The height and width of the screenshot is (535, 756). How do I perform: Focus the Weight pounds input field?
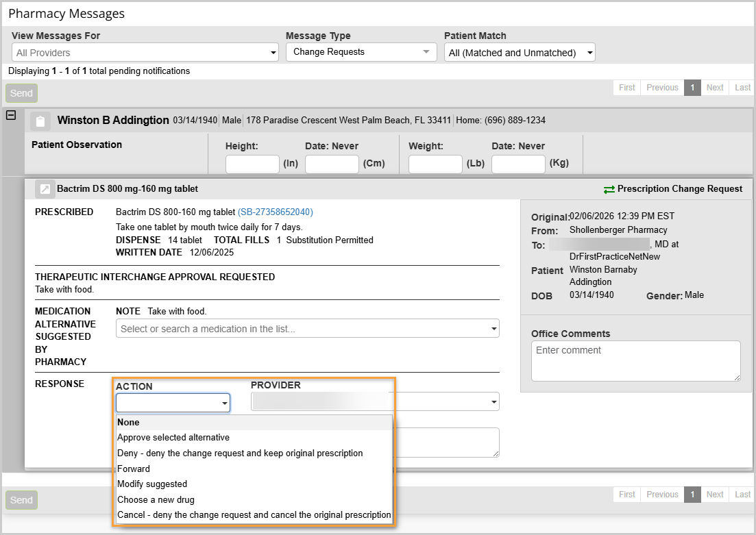(x=435, y=164)
